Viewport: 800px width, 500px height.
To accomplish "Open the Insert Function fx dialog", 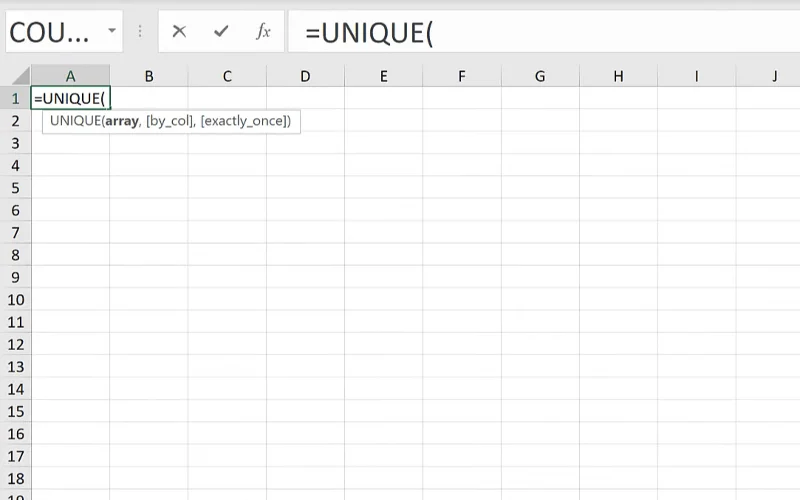I will pyautogui.click(x=263, y=32).
